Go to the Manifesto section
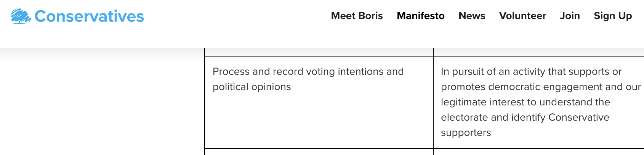The height and width of the screenshot is (155, 644). coord(421,16)
